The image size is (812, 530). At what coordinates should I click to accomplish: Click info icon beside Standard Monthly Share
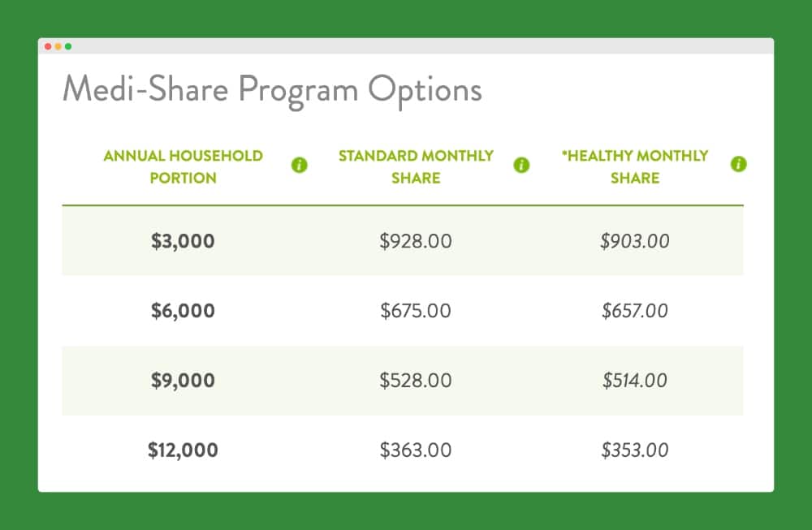click(522, 166)
